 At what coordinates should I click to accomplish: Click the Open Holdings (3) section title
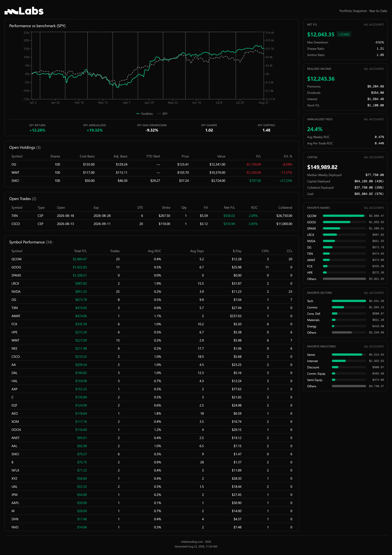pyautogui.click(x=25, y=148)
